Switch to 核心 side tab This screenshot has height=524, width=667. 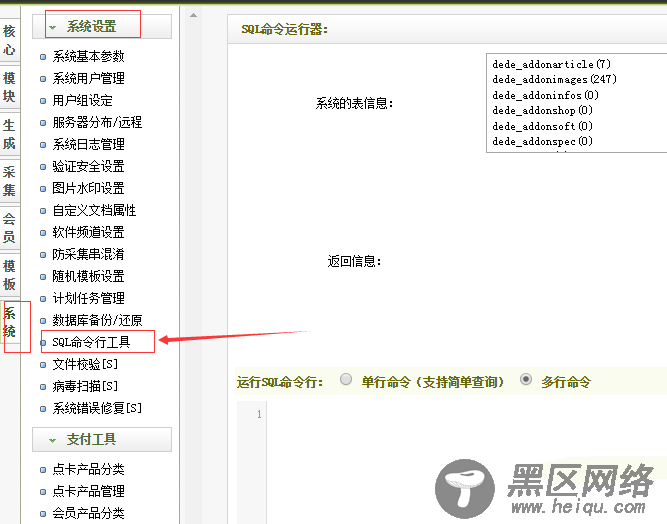[9, 40]
